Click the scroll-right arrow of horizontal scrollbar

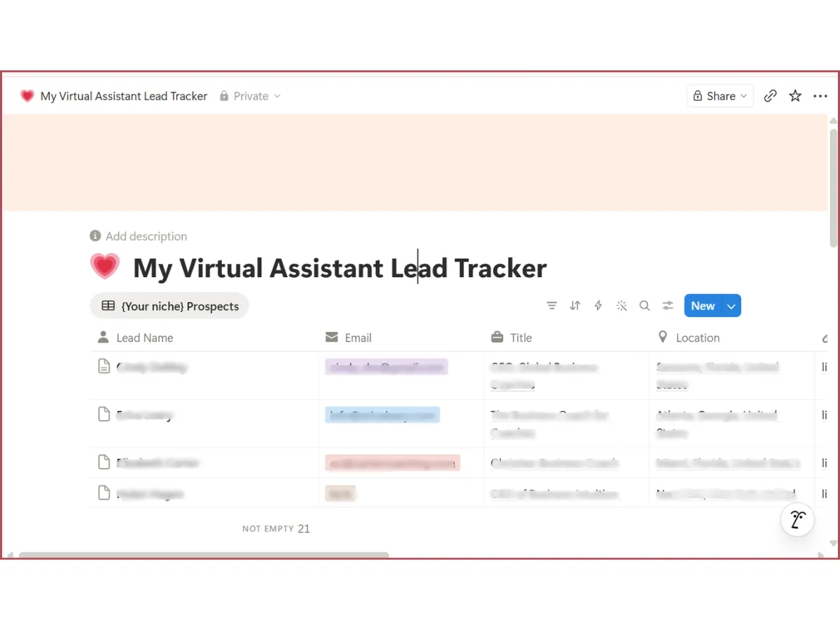tap(821, 555)
